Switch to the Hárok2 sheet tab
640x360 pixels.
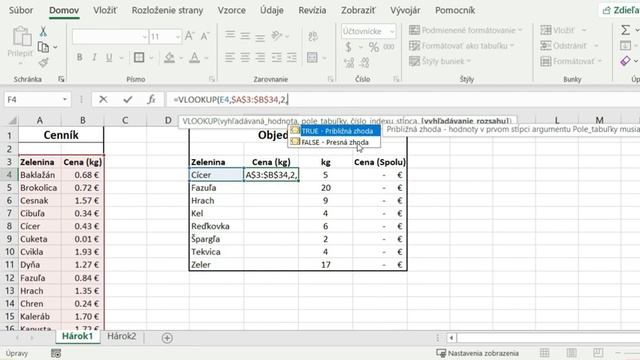[122, 336]
